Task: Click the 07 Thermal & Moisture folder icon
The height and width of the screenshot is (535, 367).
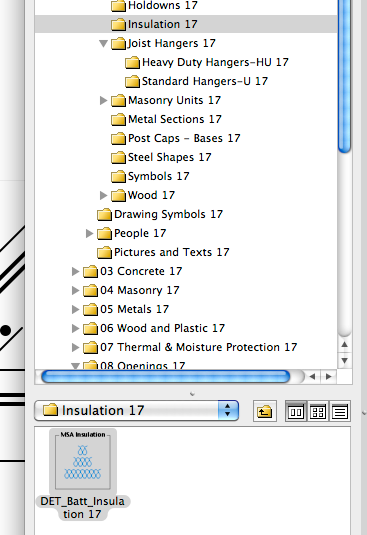Action: (x=90, y=347)
